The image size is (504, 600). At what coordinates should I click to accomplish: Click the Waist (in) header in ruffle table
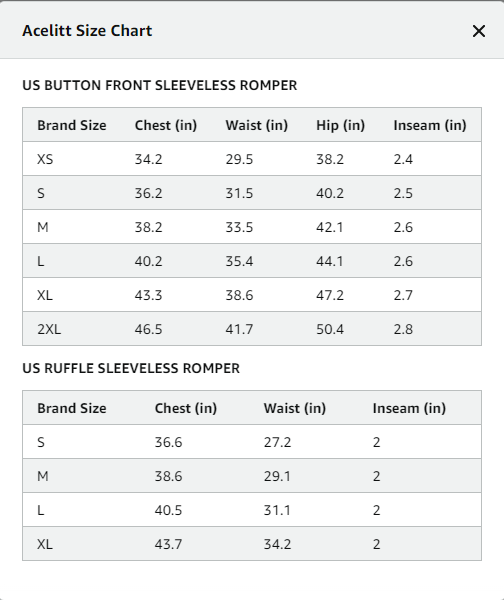coord(295,408)
